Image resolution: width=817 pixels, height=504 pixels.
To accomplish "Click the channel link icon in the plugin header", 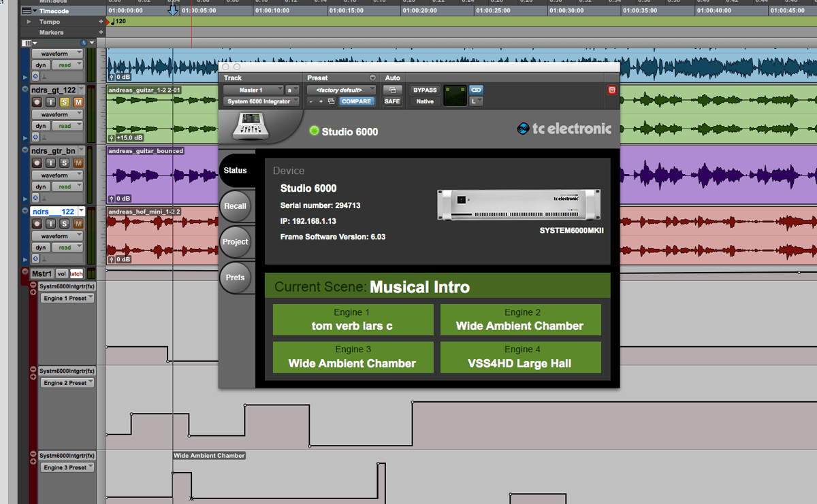I will 475,89.
